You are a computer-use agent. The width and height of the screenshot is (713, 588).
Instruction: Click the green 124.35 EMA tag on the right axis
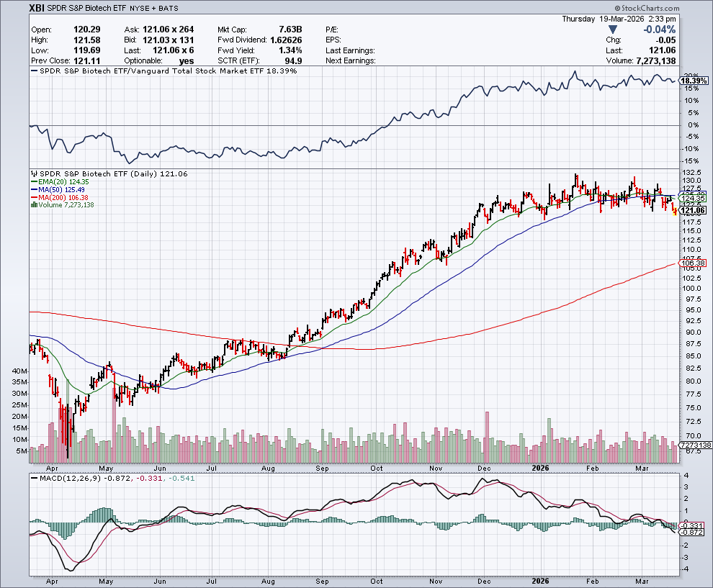(x=693, y=198)
